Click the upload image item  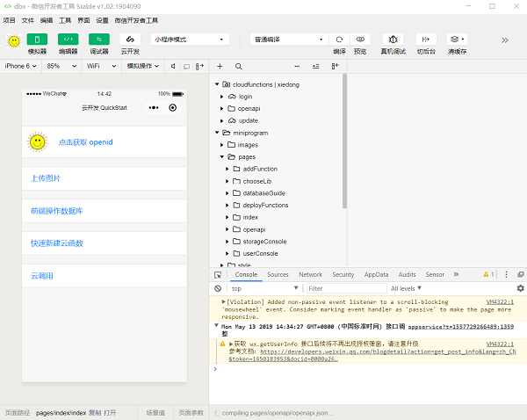tap(105, 178)
